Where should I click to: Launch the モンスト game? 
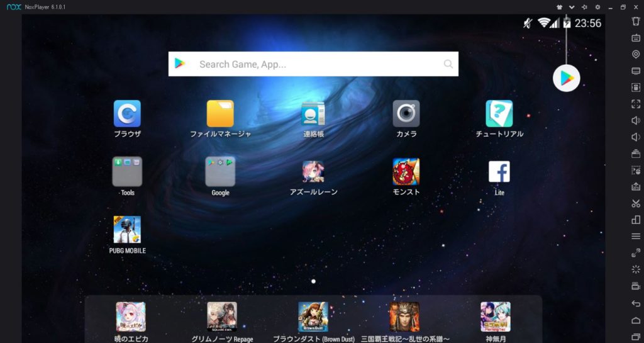pos(406,172)
